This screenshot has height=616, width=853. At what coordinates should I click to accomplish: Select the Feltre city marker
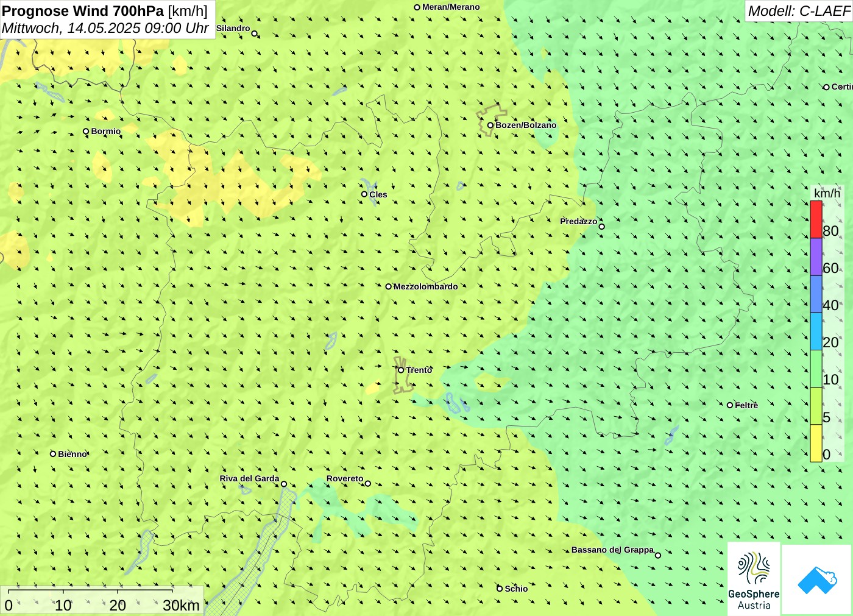click(x=730, y=405)
